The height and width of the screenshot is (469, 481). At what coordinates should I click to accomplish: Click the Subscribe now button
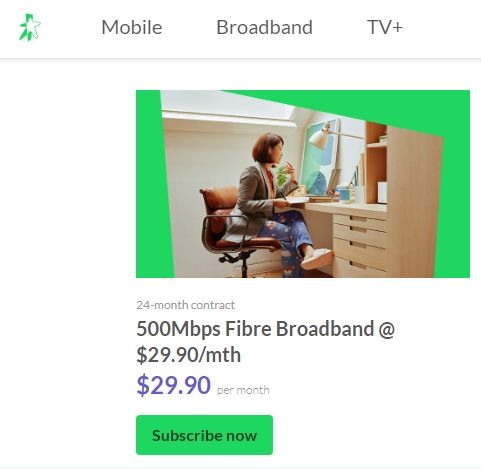point(204,435)
